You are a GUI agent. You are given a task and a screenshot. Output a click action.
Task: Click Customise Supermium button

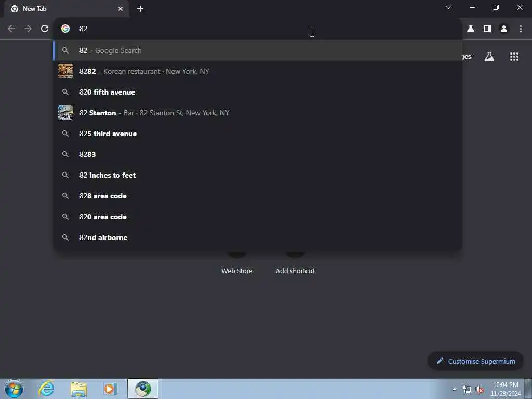475,361
